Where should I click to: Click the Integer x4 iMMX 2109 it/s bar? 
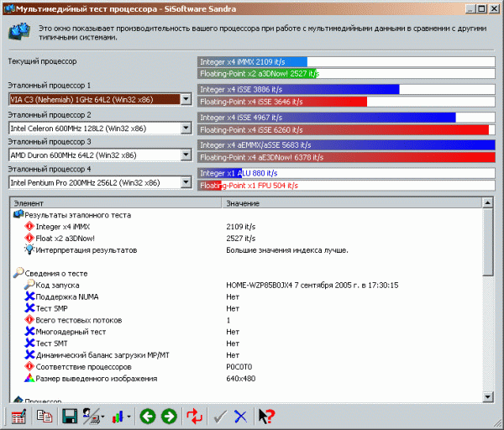tap(346, 61)
